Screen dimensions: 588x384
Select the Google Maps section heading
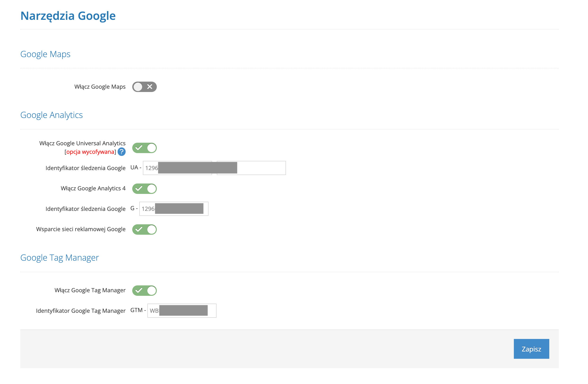coord(45,54)
